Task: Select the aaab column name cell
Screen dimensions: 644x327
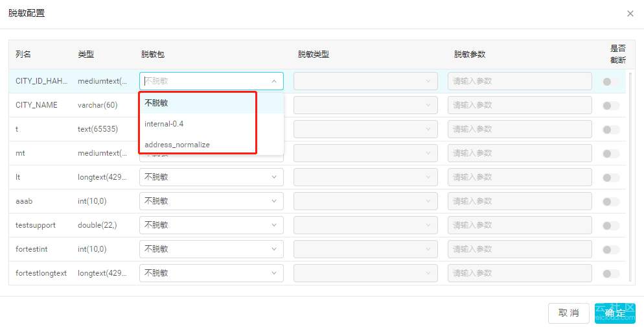Action: [x=24, y=201]
